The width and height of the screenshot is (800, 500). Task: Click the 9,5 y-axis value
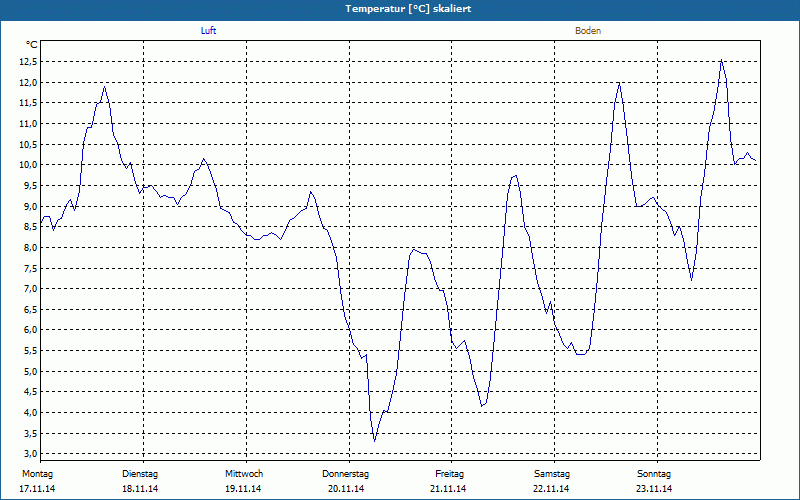tap(31, 186)
